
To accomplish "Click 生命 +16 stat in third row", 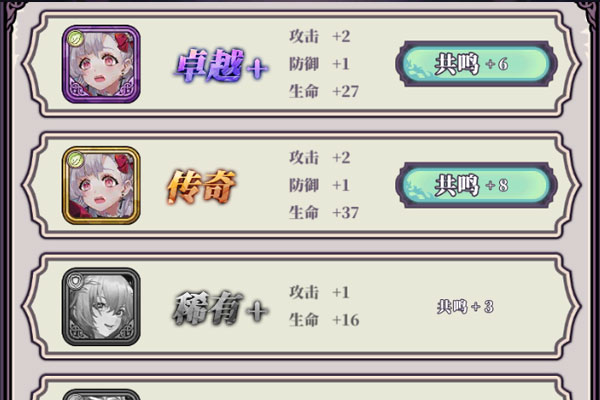I will pos(324,320).
